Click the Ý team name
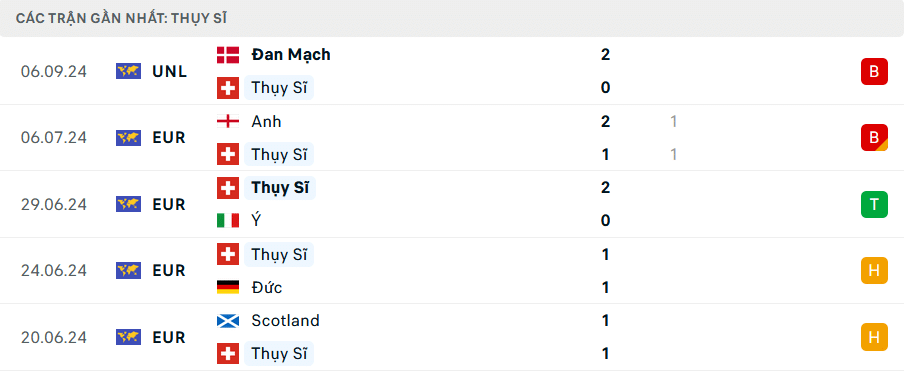 coord(257,221)
